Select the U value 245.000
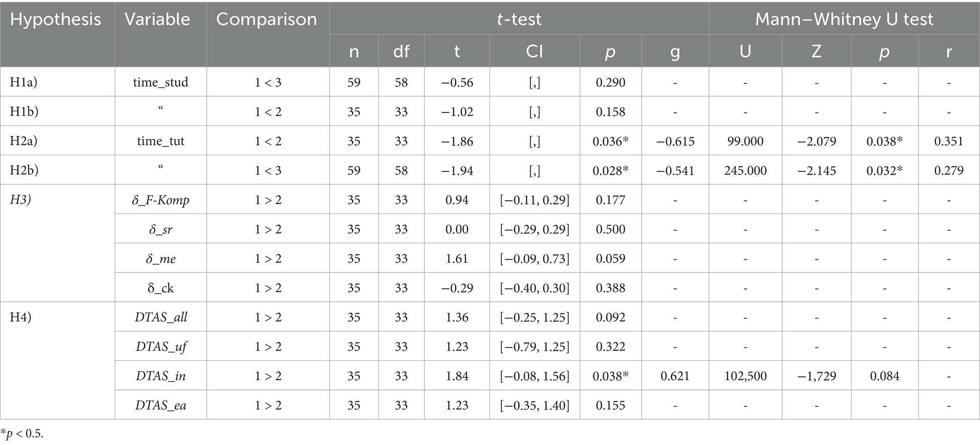Image resolution: width=980 pixels, height=445 pixels. [x=745, y=170]
